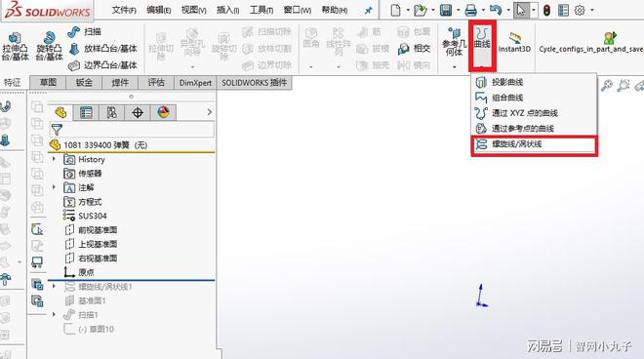Switch to ConfigurationManager tab
The width and height of the screenshot is (644, 359).
point(111,112)
